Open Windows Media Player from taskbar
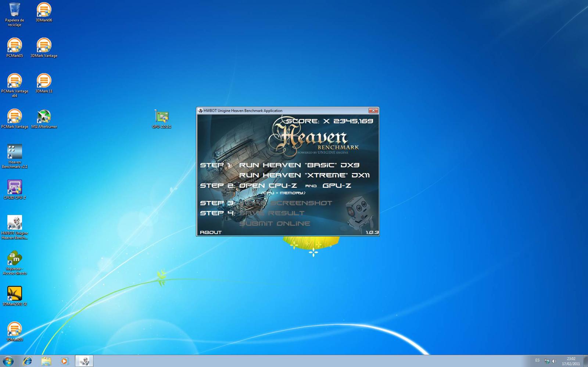This screenshot has height=367, width=588. coord(65,361)
